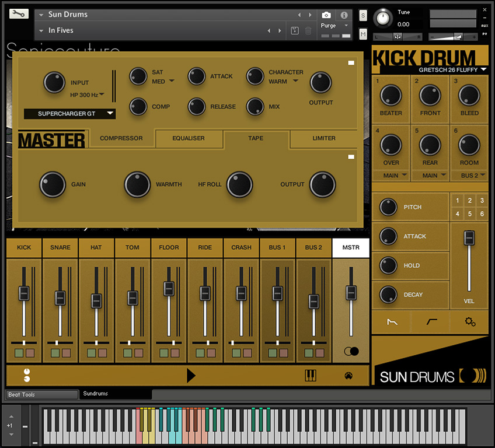Viewport: 495px width, 448px height.
Task: Go to previous instrument arrow beside Sun Drums
Action: pos(299,15)
